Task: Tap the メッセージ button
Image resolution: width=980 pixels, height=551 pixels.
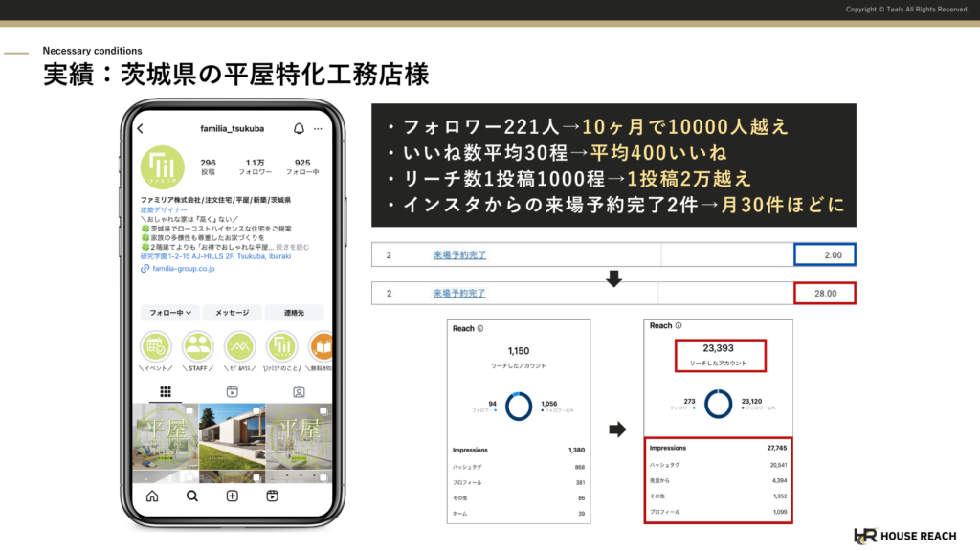Action: (x=232, y=313)
